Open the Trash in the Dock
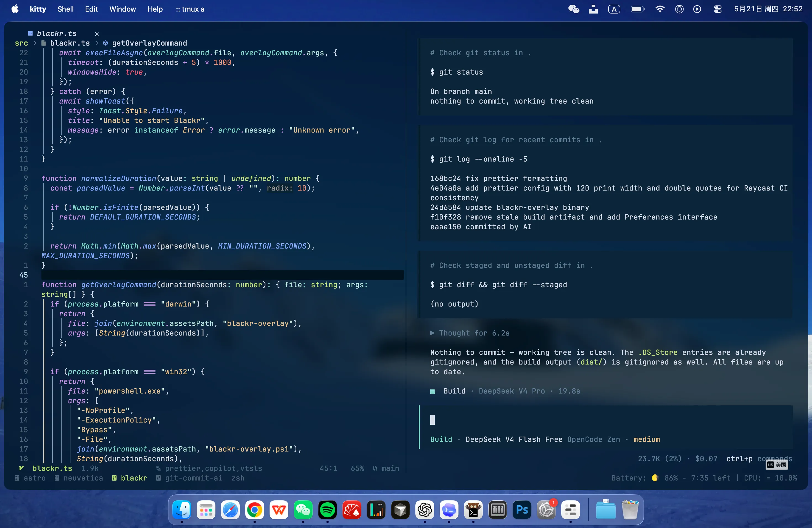The height and width of the screenshot is (528, 812). [x=630, y=510]
